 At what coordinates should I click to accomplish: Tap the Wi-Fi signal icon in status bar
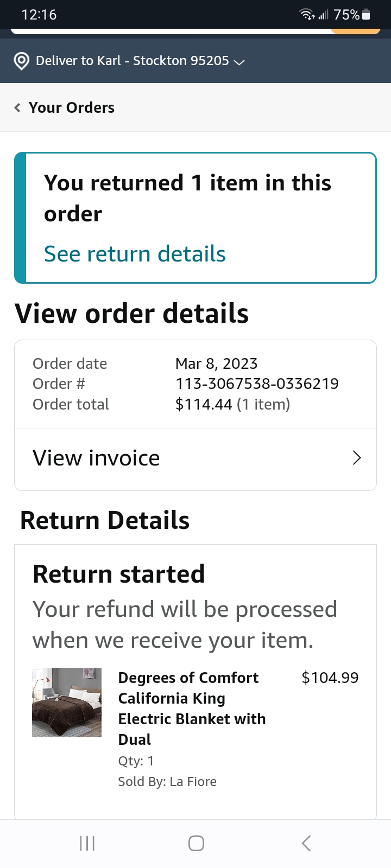(307, 15)
